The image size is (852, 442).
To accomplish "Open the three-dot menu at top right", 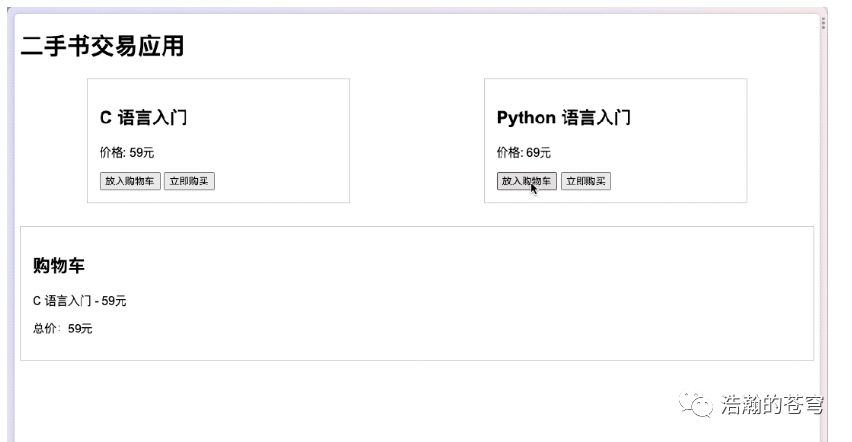I will (x=823, y=23).
